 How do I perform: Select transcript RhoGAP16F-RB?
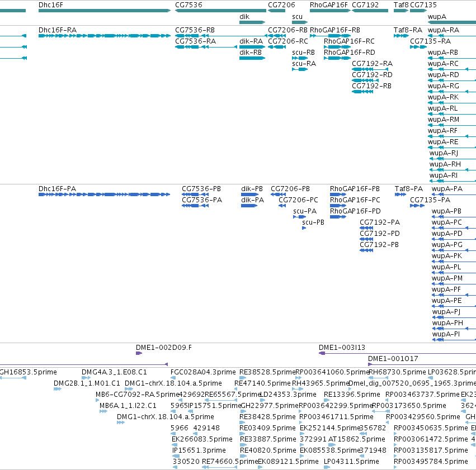coord(335,30)
